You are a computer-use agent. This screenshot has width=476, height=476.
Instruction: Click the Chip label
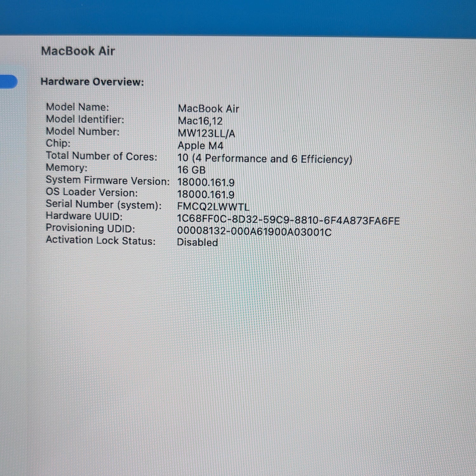coord(58,143)
